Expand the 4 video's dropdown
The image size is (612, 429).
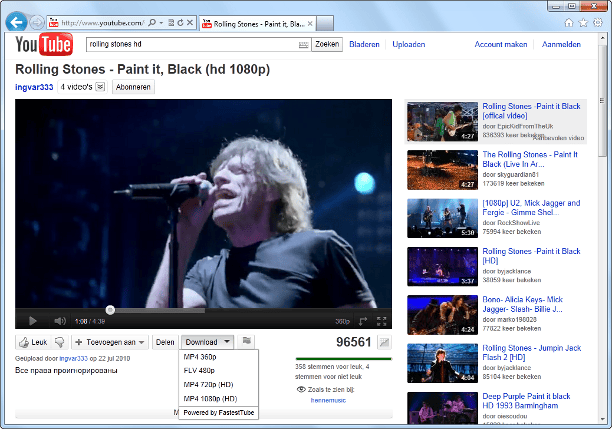[100, 87]
